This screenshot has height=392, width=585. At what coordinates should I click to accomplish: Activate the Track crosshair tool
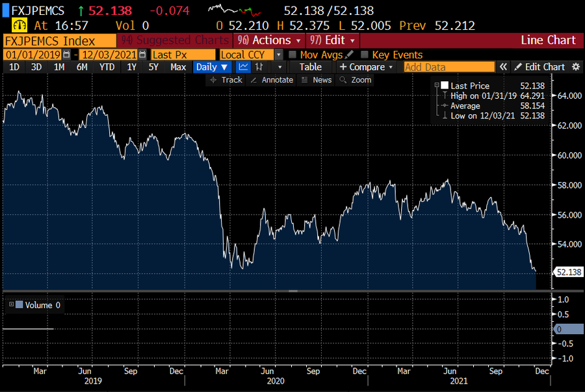pos(226,80)
